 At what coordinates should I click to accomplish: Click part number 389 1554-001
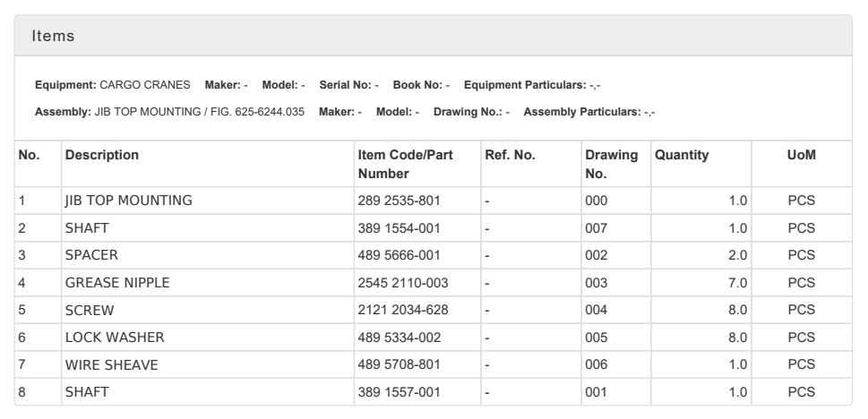(x=399, y=227)
